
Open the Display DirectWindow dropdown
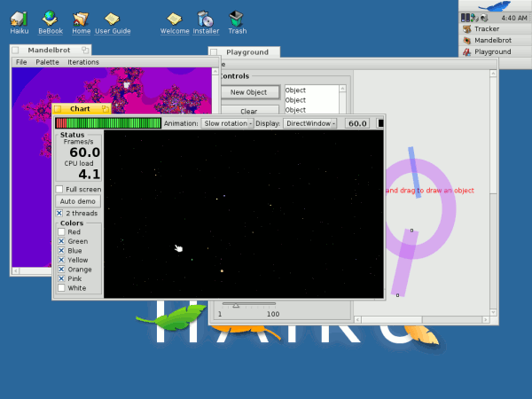[309, 123]
